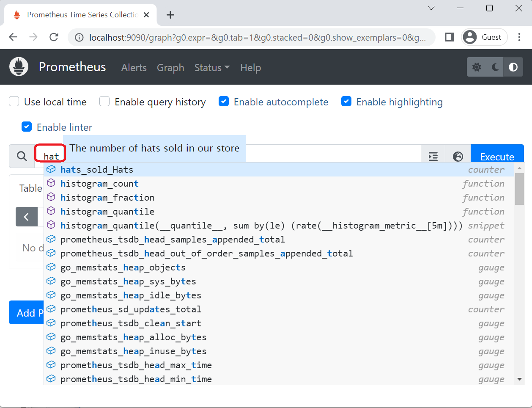Open the browser three-dot menu
The height and width of the screenshot is (408, 532).
519,37
